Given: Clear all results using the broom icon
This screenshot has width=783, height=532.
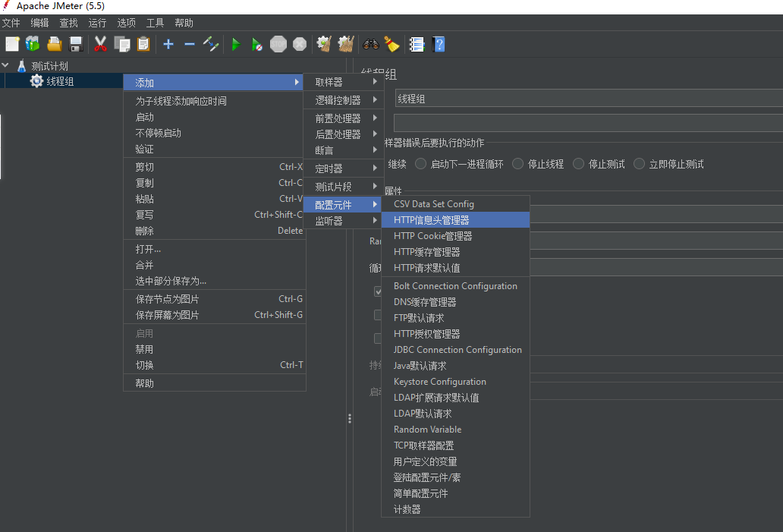Looking at the screenshot, I should pos(345,44).
